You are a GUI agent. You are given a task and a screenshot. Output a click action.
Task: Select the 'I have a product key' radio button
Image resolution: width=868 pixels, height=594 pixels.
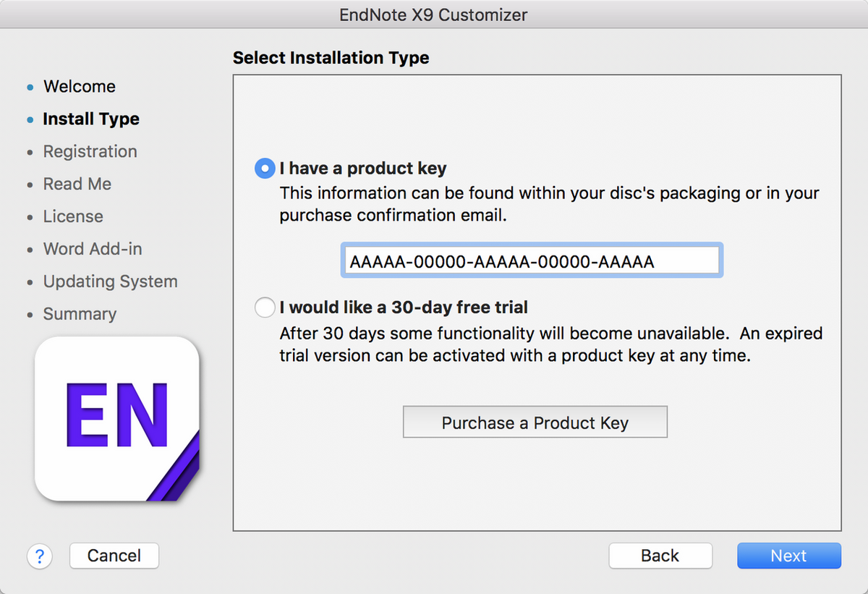point(265,168)
